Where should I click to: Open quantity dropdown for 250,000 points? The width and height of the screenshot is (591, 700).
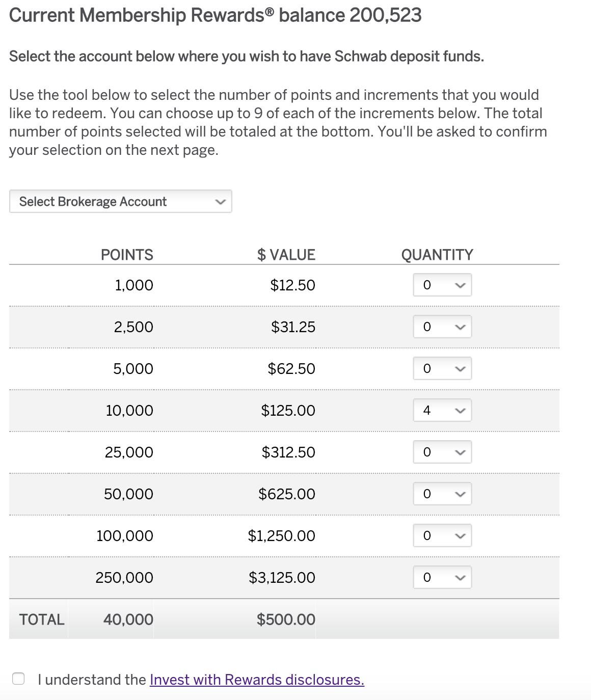442,577
